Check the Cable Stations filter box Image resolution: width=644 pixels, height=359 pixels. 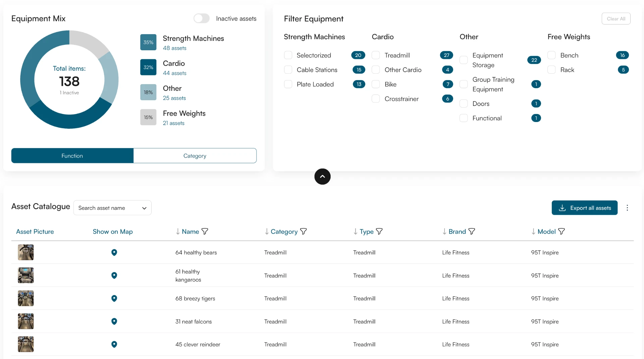(x=288, y=70)
